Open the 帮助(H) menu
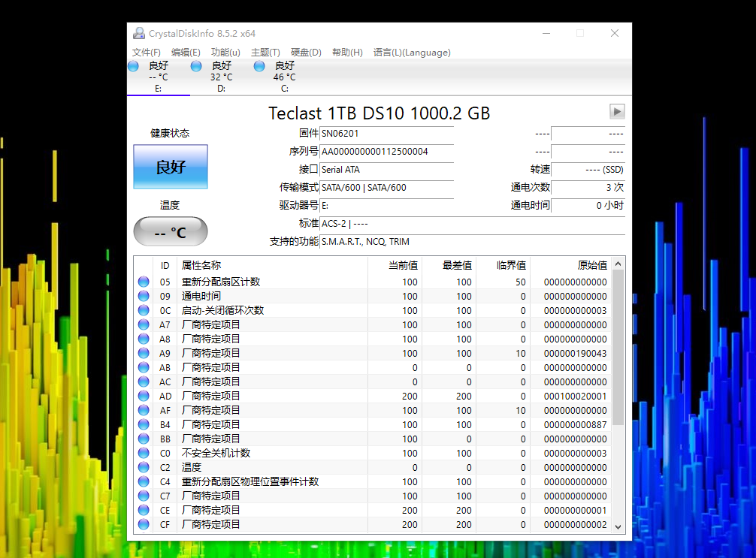 pos(347,52)
